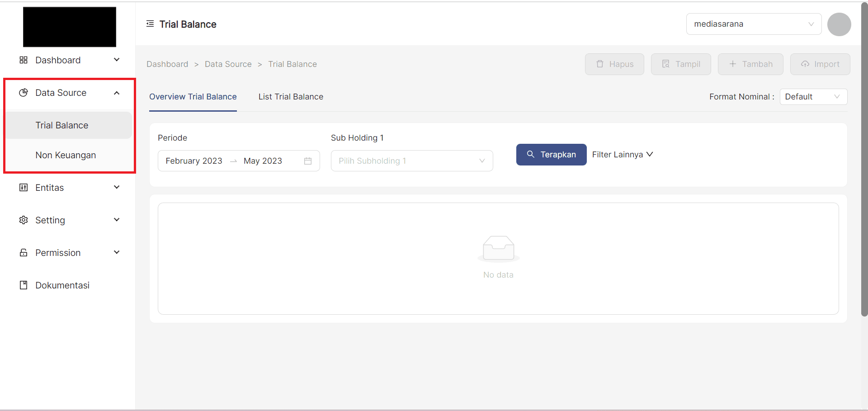This screenshot has height=411, width=868.
Task: Open the calendar icon in Periode field
Action: 308,161
